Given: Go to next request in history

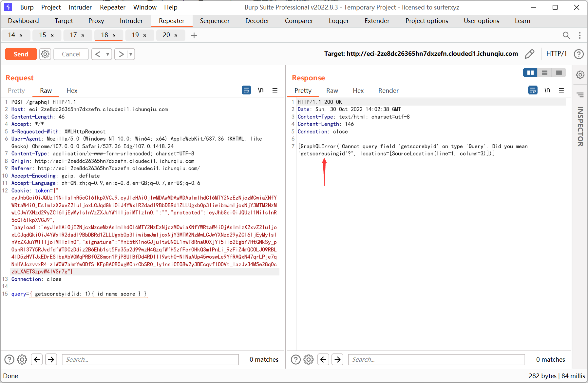Looking at the screenshot, I should [121, 54].
